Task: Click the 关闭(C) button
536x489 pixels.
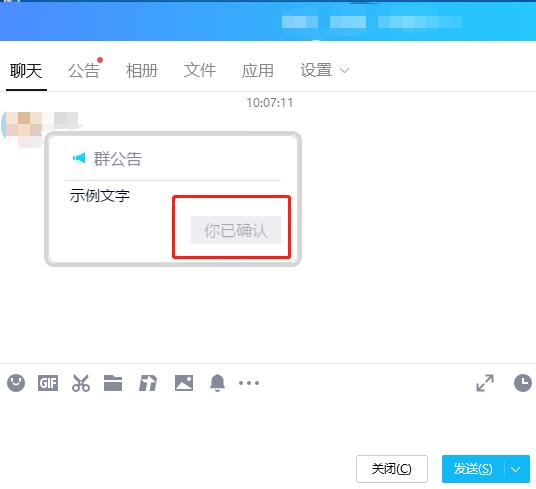Action: (392, 469)
